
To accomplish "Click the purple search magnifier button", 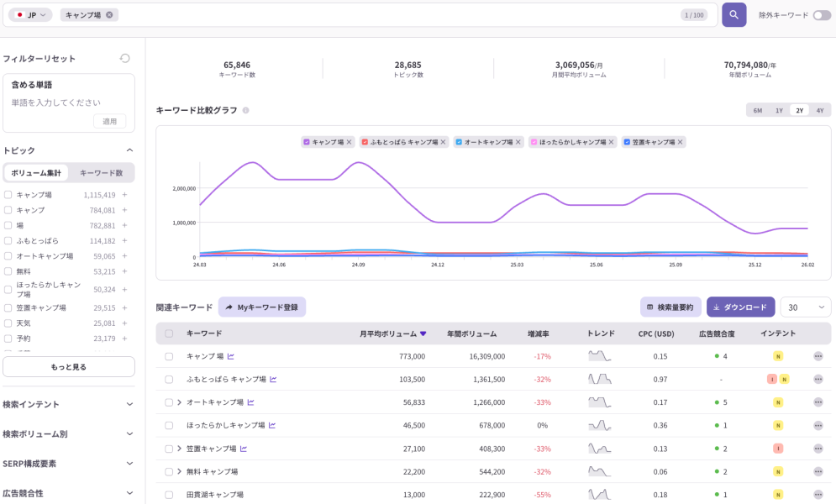I will [x=733, y=15].
